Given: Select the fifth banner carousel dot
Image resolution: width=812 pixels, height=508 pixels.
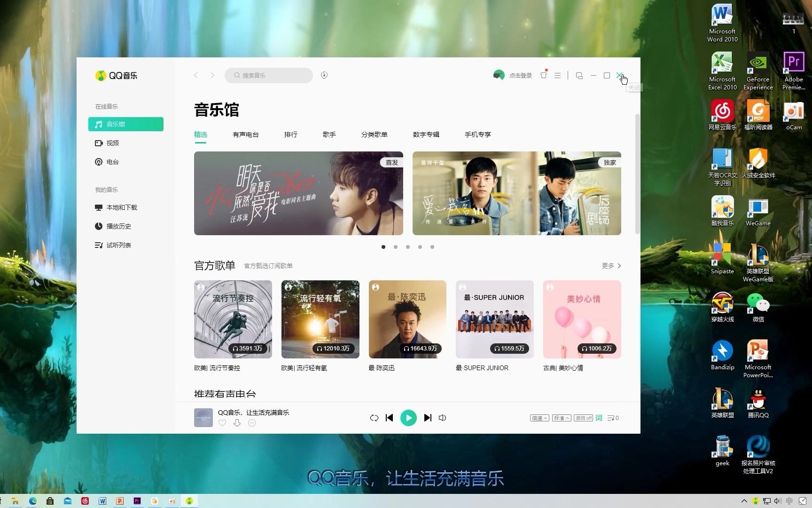Looking at the screenshot, I should click(432, 247).
